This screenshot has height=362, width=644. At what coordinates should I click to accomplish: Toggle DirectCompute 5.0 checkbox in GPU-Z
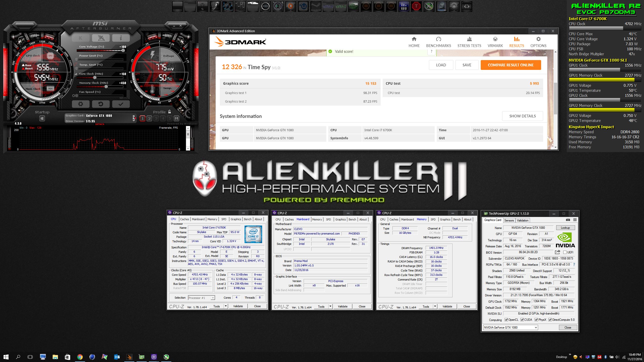(x=550, y=320)
